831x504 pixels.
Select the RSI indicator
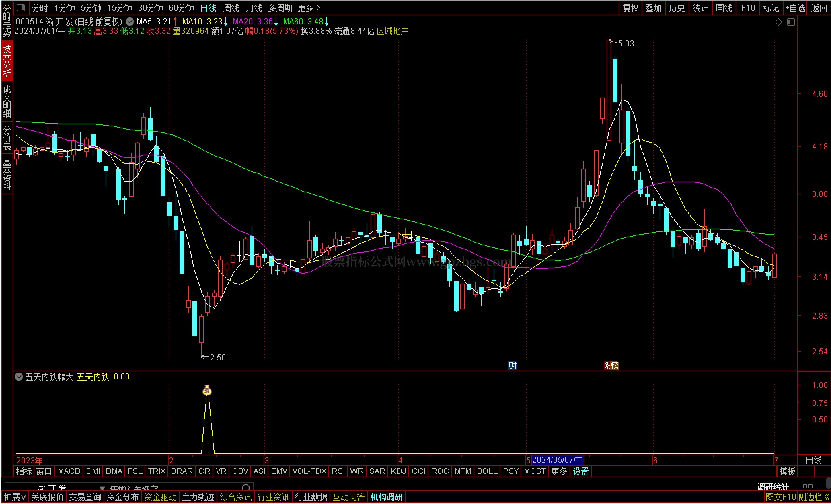pyautogui.click(x=338, y=471)
